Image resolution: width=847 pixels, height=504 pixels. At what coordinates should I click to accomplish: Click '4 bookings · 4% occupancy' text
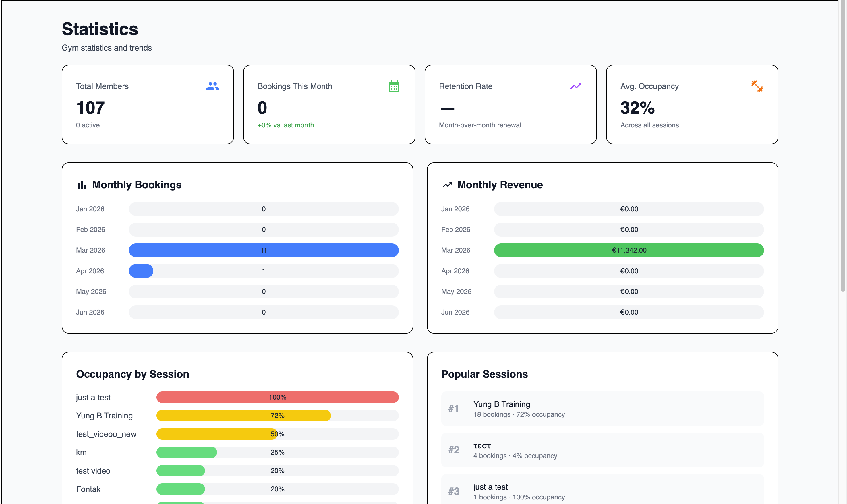[515, 456]
